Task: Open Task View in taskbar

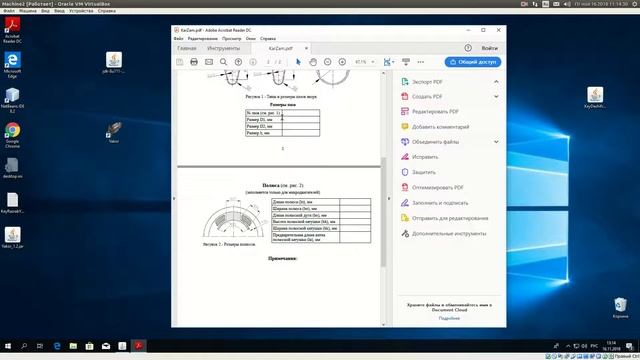Action: [40, 346]
